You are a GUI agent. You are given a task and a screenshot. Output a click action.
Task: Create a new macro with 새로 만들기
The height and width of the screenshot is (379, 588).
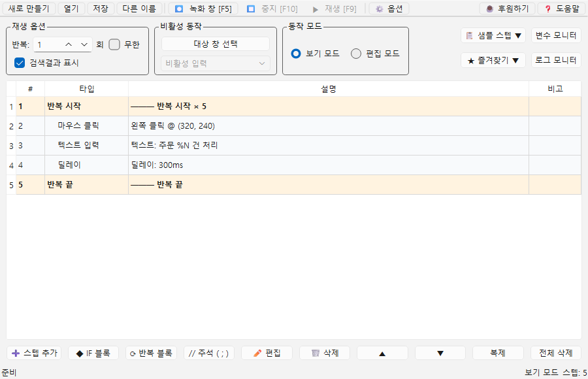(x=29, y=8)
